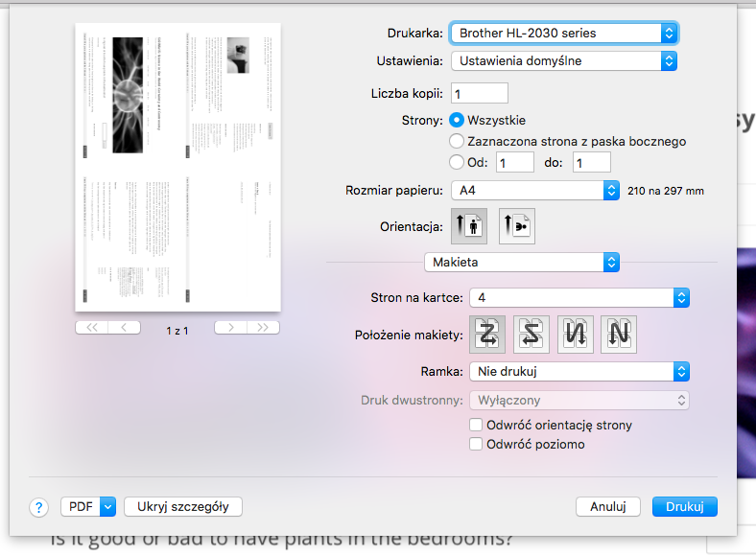Click the help question mark button
The image size is (756, 555).
click(39, 507)
